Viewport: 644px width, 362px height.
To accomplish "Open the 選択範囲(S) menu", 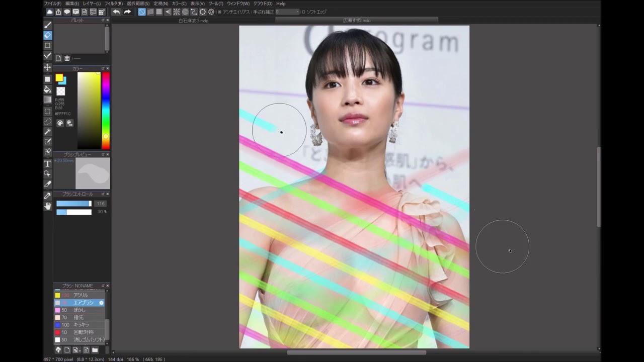I will (138, 4).
